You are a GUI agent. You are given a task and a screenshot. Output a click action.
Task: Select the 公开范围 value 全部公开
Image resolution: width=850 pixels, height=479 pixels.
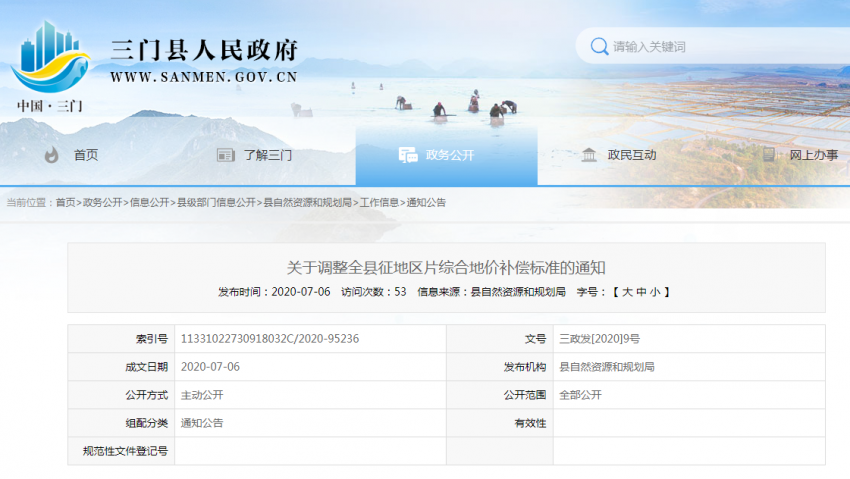pyautogui.click(x=581, y=395)
